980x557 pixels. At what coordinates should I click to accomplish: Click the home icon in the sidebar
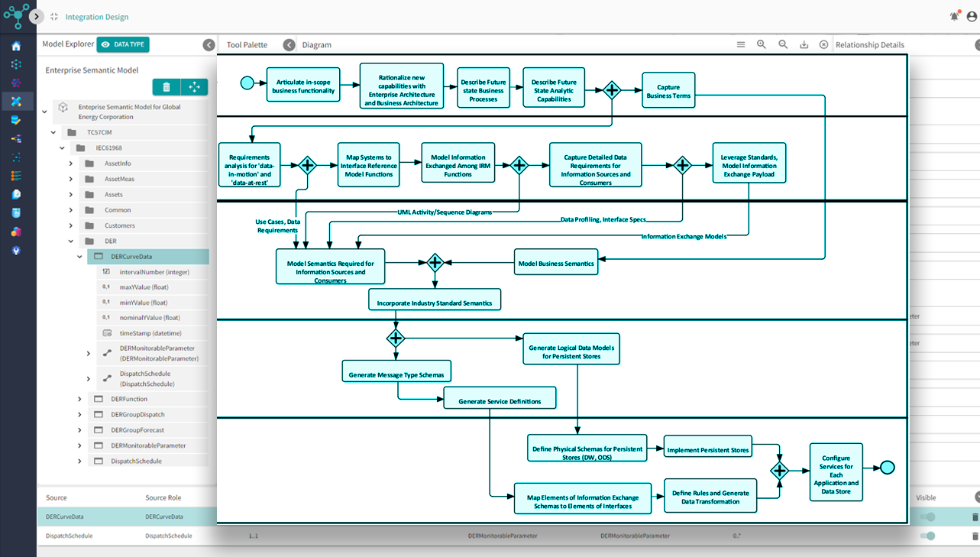click(x=16, y=47)
